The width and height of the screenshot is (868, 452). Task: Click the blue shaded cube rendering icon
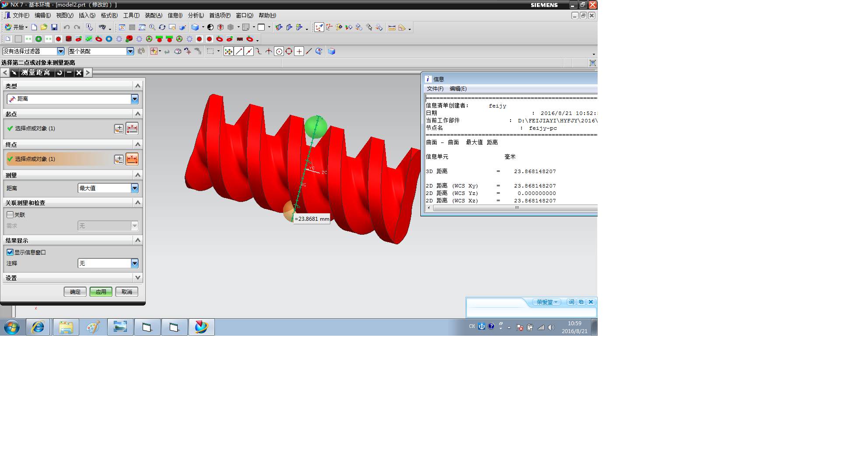point(195,27)
